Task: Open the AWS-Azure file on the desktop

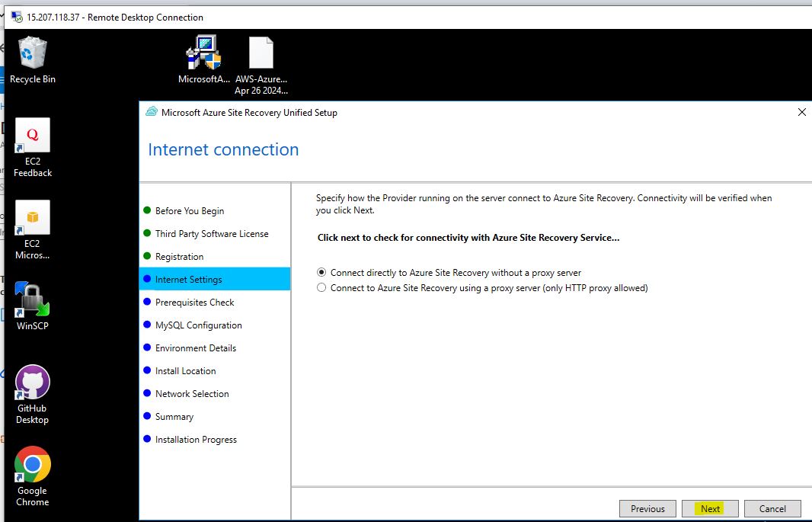Action: tap(261, 54)
